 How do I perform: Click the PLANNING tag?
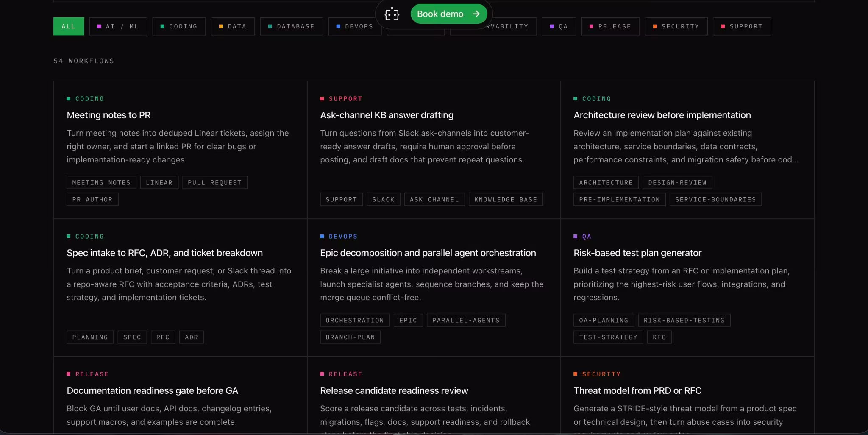click(x=90, y=337)
